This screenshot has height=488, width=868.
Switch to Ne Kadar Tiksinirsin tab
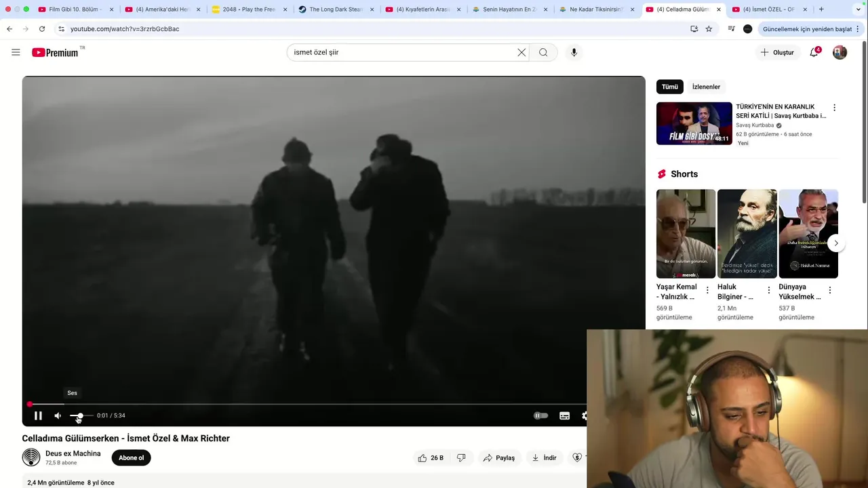pyautogui.click(x=595, y=9)
